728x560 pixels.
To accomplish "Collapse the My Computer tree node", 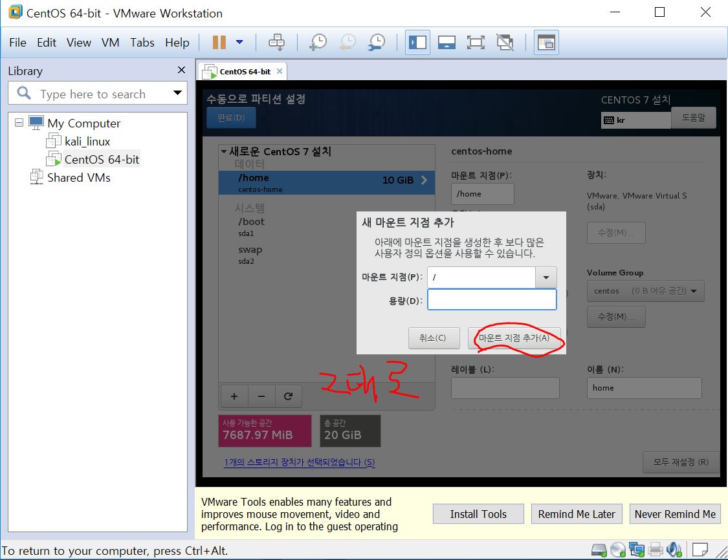I will (19, 122).
